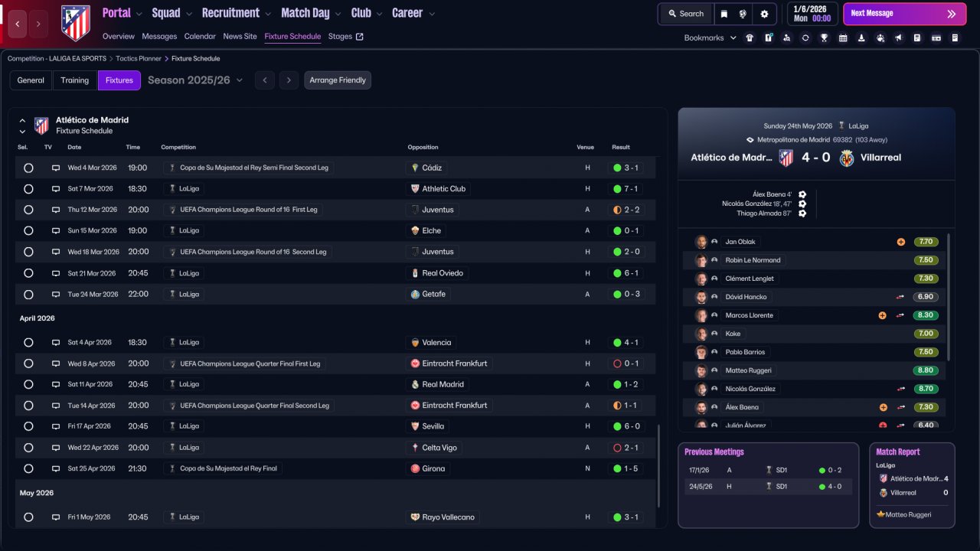Click the TV icon for the Real Madrid fixture
Screen dimensions: 980x551
[56, 384]
